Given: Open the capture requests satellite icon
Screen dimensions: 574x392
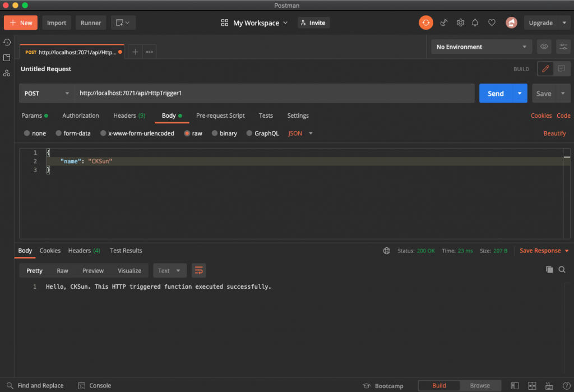Looking at the screenshot, I should tap(444, 23).
